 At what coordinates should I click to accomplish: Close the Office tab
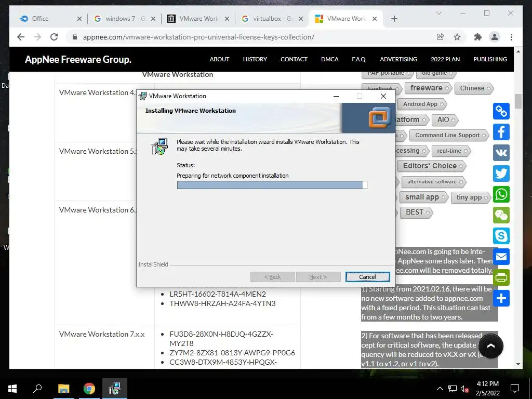coord(79,19)
